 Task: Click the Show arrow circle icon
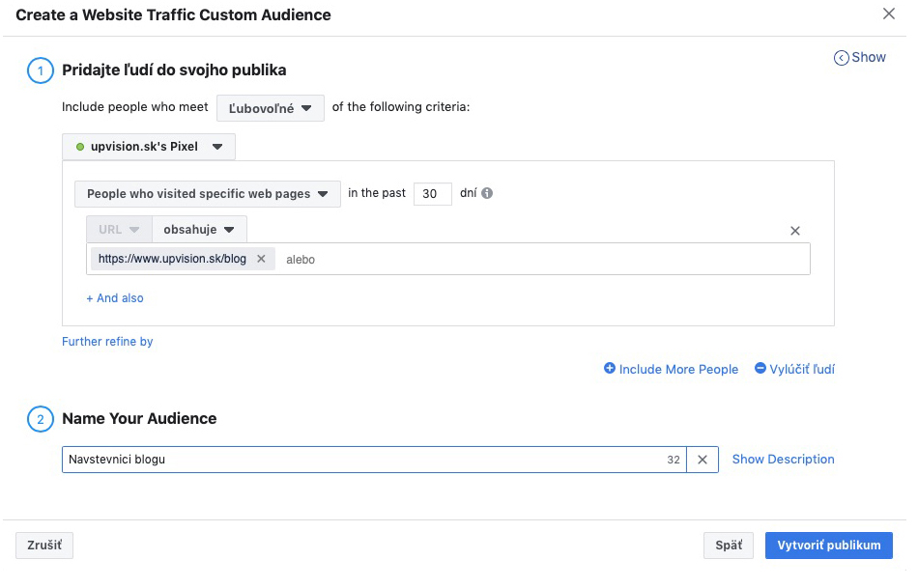[842, 58]
